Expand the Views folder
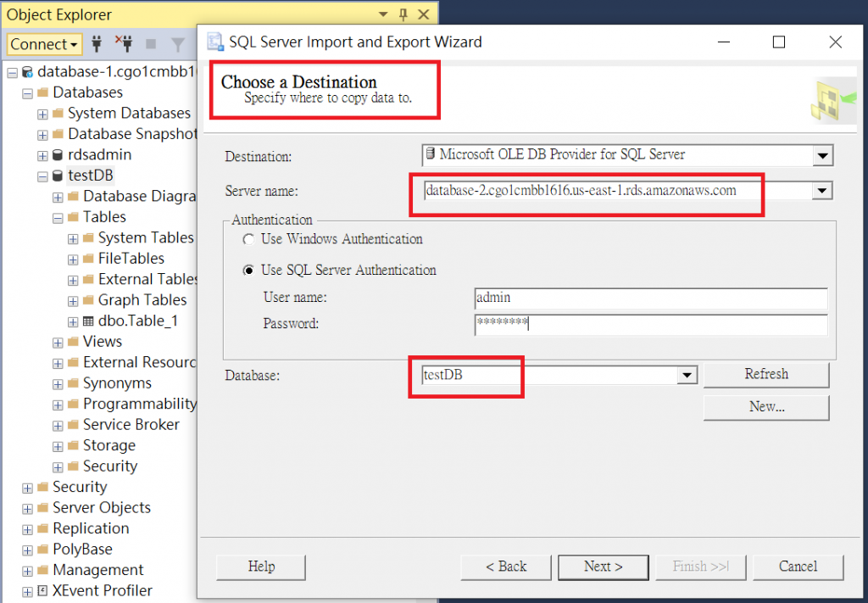 pos(58,343)
